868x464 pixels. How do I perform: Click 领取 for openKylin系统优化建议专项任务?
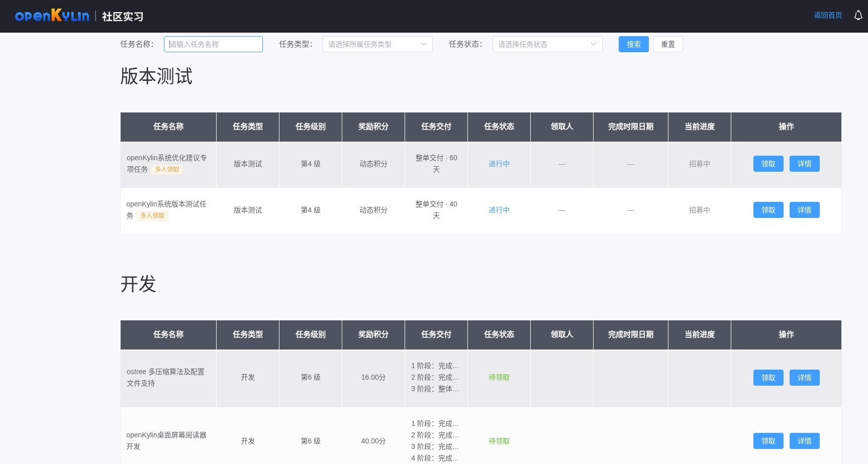coord(768,164)
